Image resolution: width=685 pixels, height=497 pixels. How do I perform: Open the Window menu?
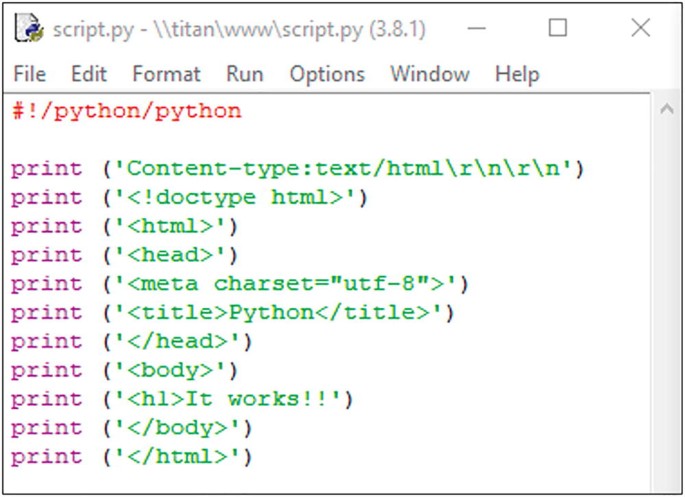coord(429,74)
